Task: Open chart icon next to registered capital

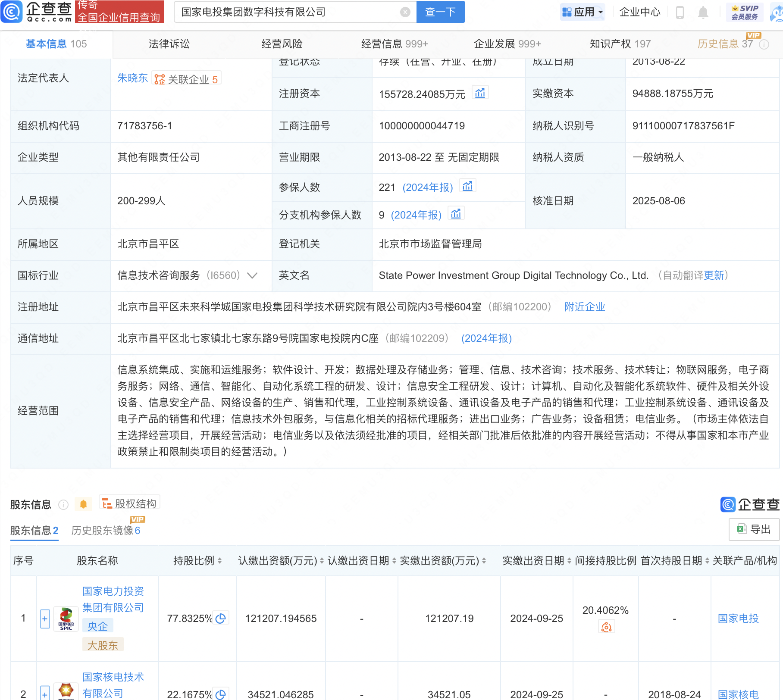Action: coord(480,93)
